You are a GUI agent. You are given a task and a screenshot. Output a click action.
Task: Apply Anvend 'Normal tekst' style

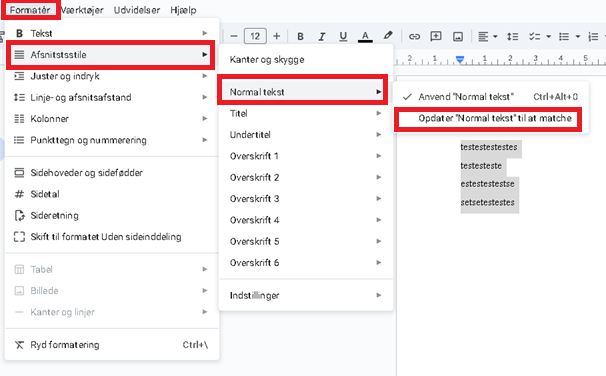coord(491,97)
